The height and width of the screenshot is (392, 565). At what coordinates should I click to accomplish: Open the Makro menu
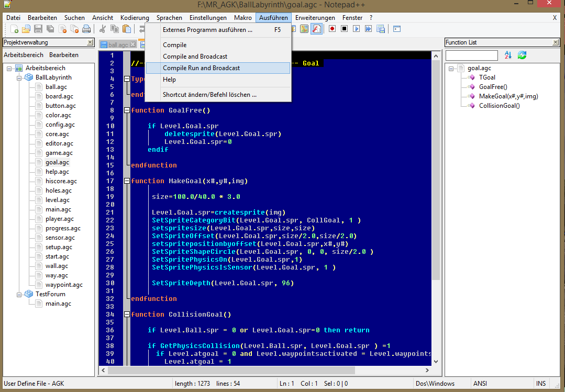coord(243,18)
